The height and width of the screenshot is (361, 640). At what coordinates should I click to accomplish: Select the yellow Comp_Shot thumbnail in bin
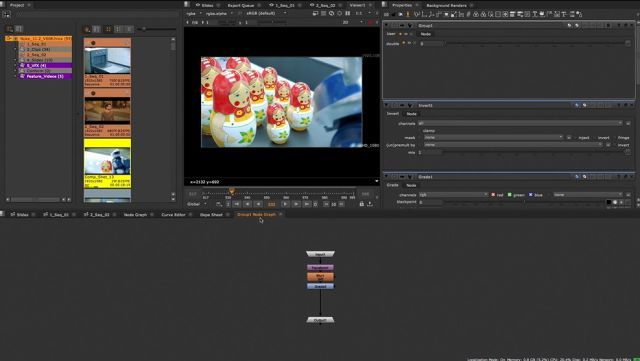coord(107,163)
